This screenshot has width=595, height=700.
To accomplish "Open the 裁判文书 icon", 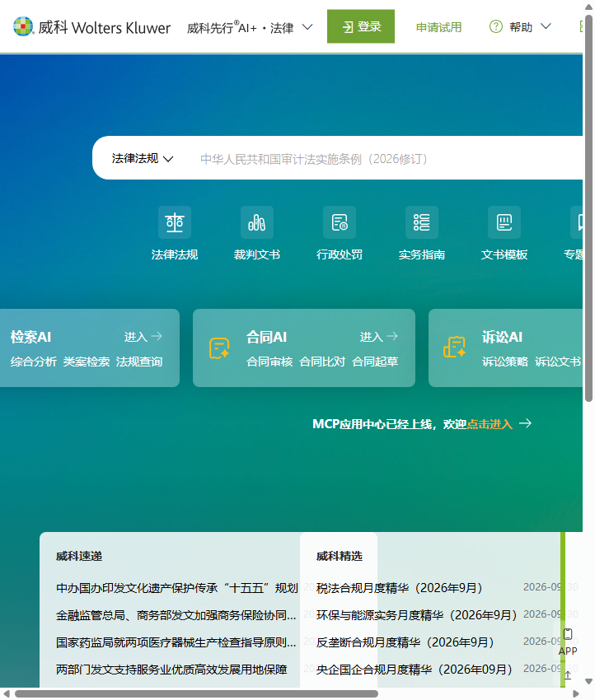I will click(257, 222).
